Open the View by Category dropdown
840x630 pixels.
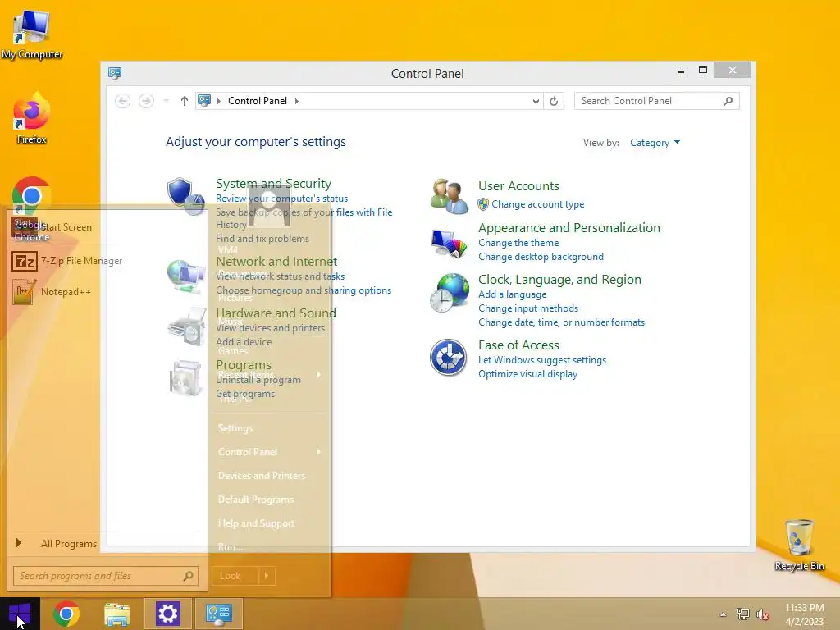[x=655, y=143]
